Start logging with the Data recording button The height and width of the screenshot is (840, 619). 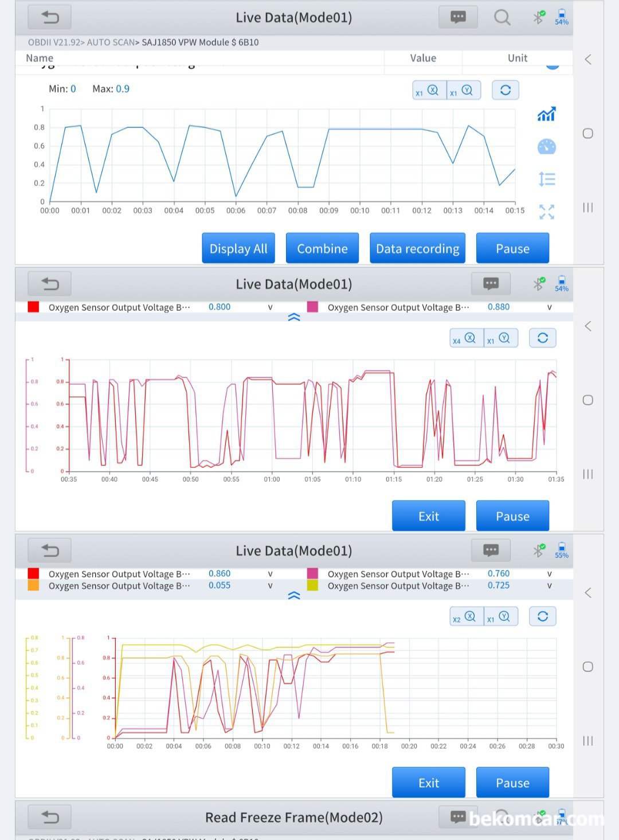417,248
